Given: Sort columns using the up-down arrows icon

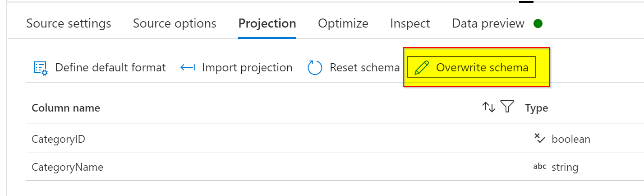Looking at the screenshot, I should click(489, 107).
